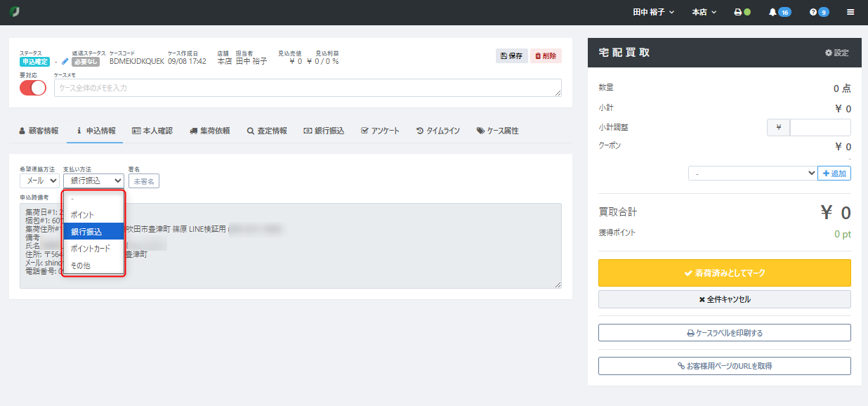Switch to ケース属性 tab

497,131
